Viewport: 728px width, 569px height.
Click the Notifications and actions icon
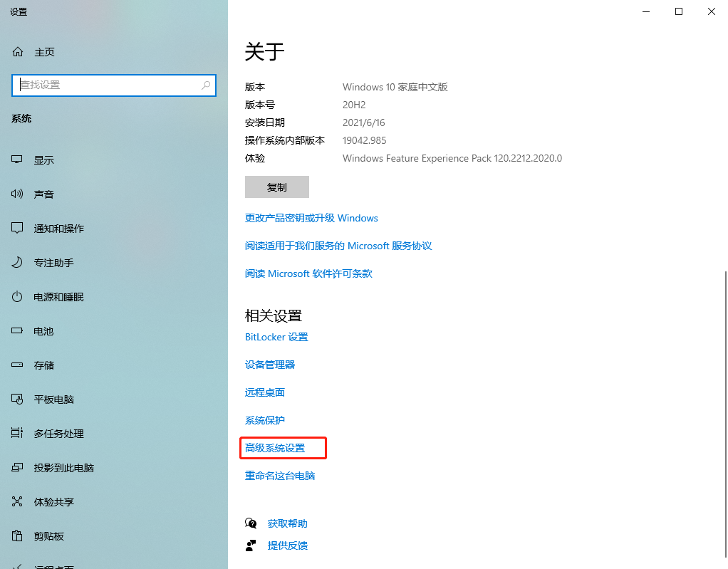(16, 228)
